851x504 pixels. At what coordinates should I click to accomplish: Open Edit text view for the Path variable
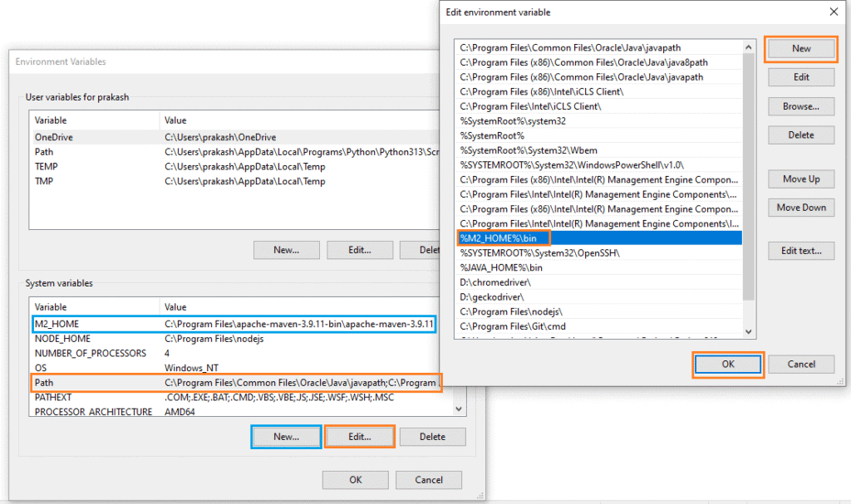pos(800,251)
